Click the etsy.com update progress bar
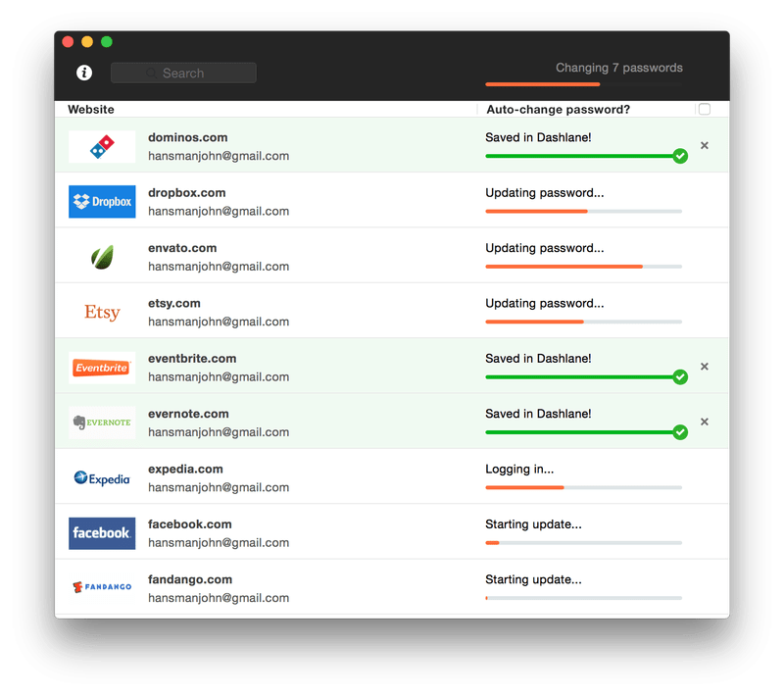 pyautogui.click(x=583, y=322)
